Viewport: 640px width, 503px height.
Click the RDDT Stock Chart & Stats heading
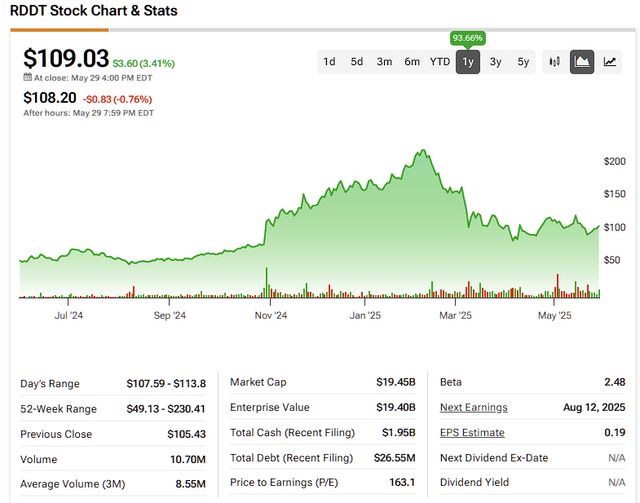click(94, 11)
